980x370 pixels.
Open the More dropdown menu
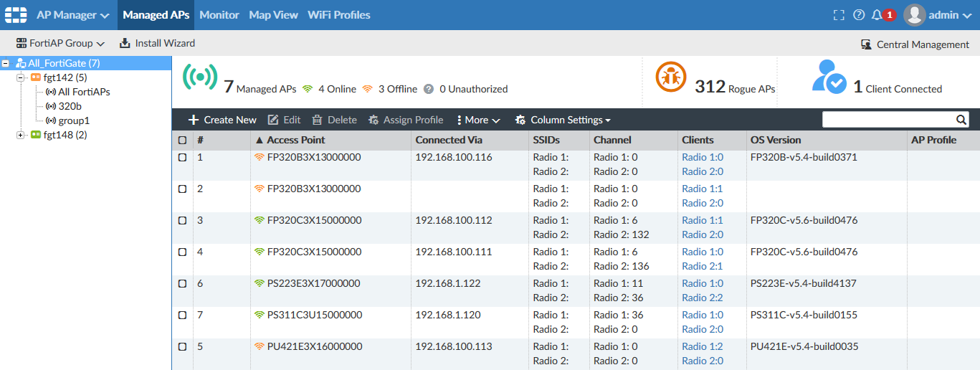(479, 120)
